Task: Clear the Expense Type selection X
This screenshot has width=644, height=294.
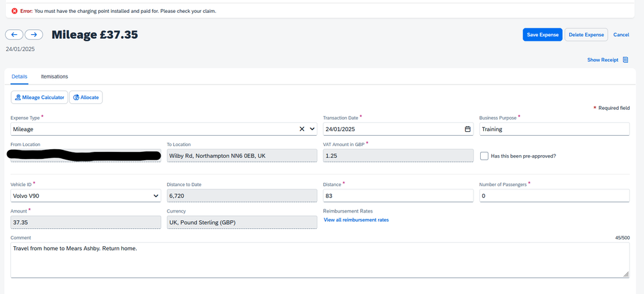Action: [302, 129]
